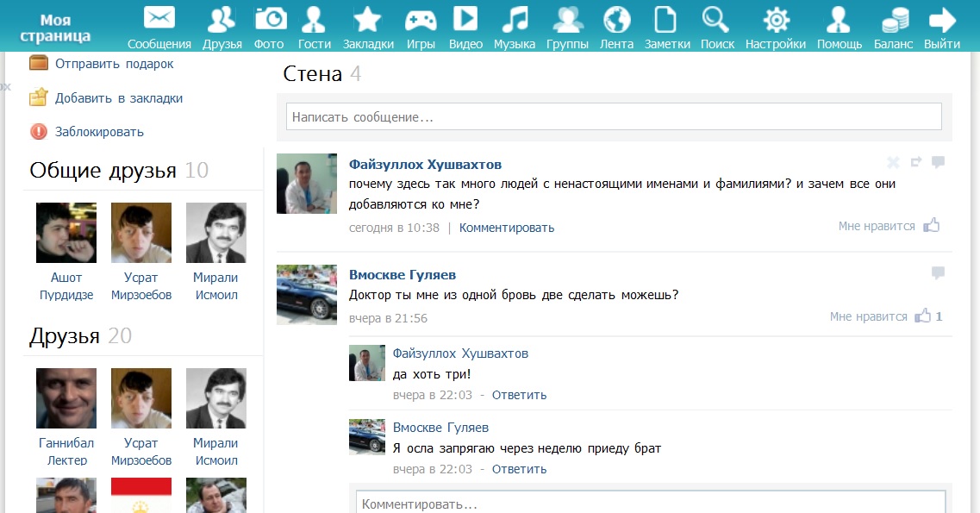Click Выйти arrow icon

[942, 20]
